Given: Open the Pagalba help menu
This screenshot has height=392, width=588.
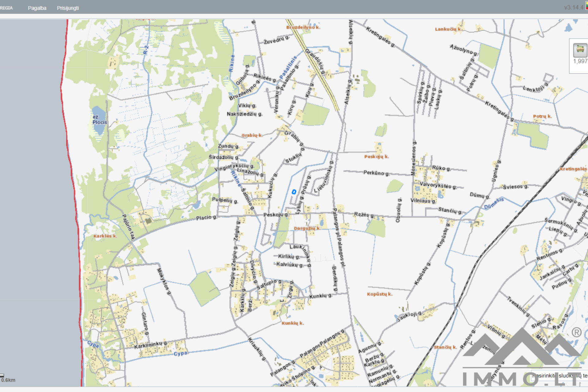Looking at the screenshot, I should coord(37,8).
